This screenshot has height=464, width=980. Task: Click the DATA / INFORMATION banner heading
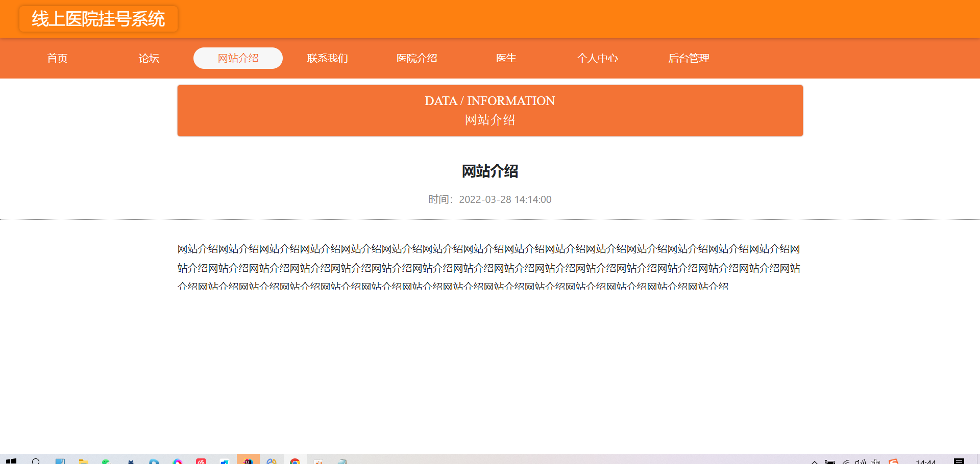pos(490,101)
